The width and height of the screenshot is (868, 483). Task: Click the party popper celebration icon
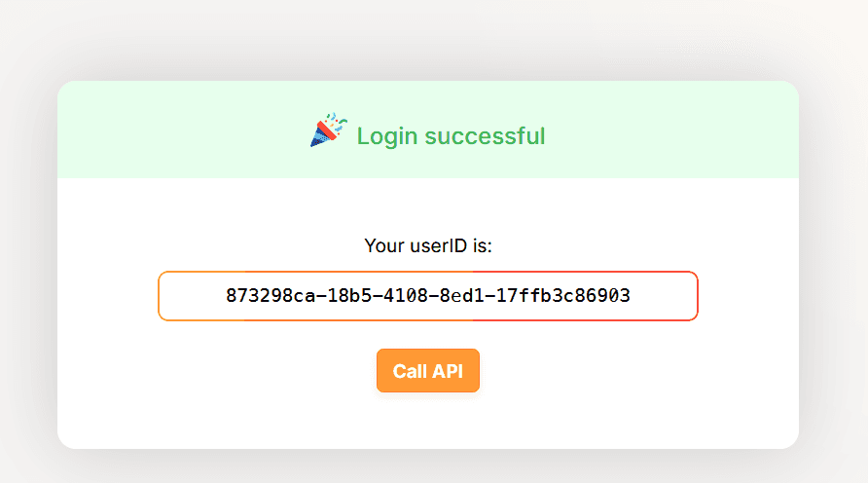click(x=328, y=130)
